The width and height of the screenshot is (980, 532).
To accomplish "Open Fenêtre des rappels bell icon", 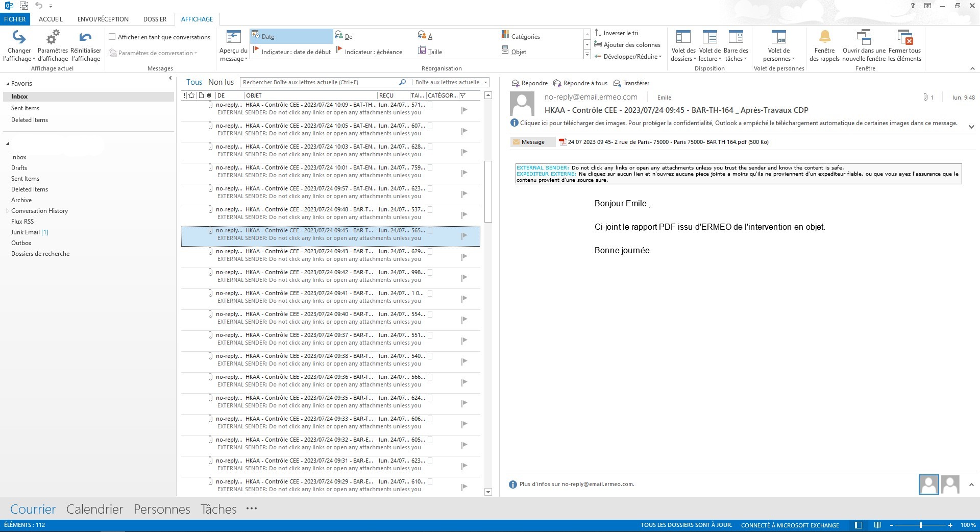I will [x=824, y=38].
